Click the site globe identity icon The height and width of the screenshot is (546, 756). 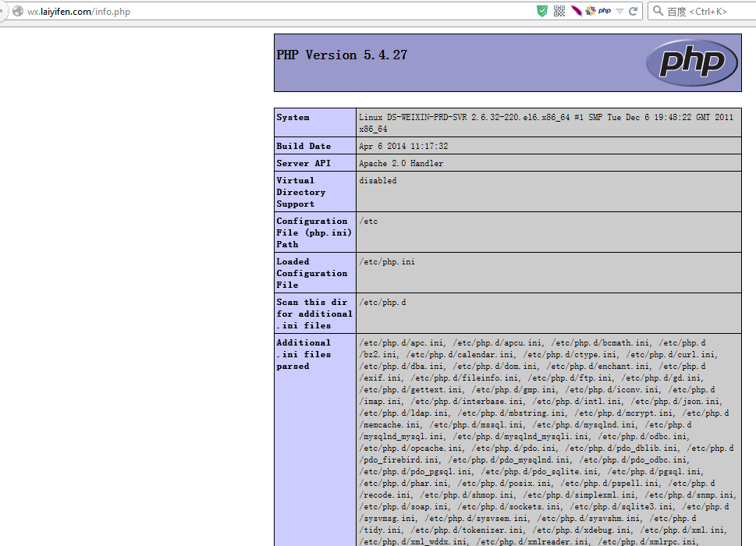[18, 11]
